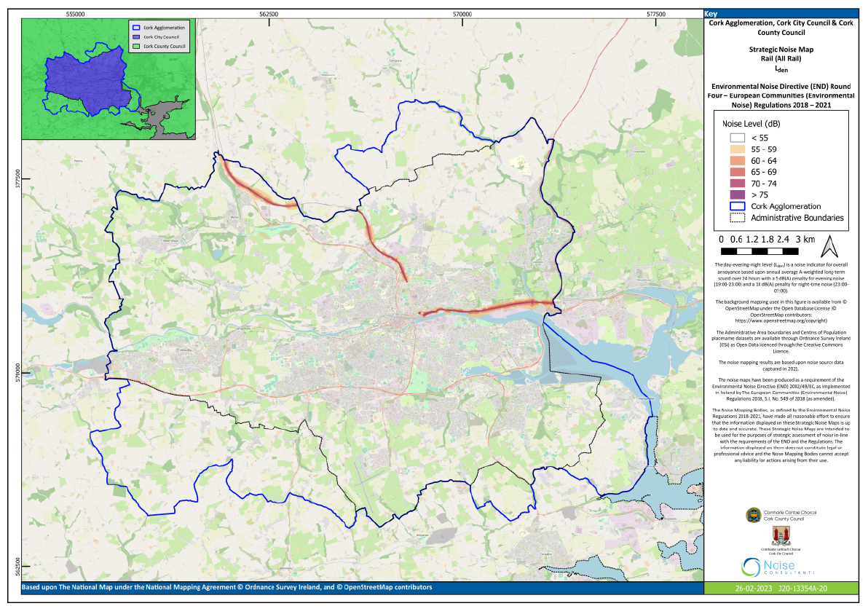
Task: Click the north arrow symbol
Action: (x=830, y=245)
